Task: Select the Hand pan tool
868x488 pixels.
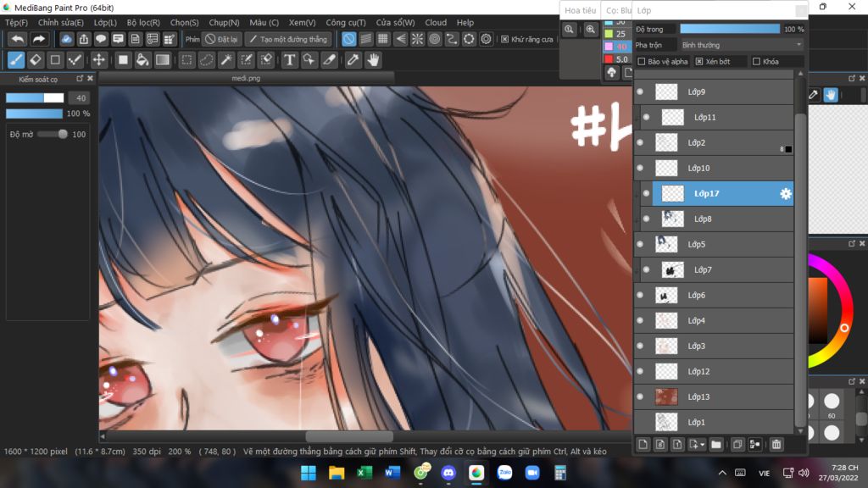Action: 373,60
